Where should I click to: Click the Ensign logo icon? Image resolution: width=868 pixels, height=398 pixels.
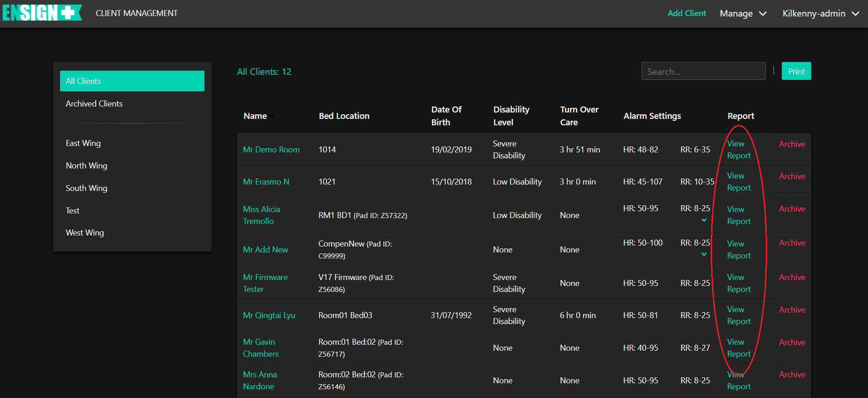42,13
